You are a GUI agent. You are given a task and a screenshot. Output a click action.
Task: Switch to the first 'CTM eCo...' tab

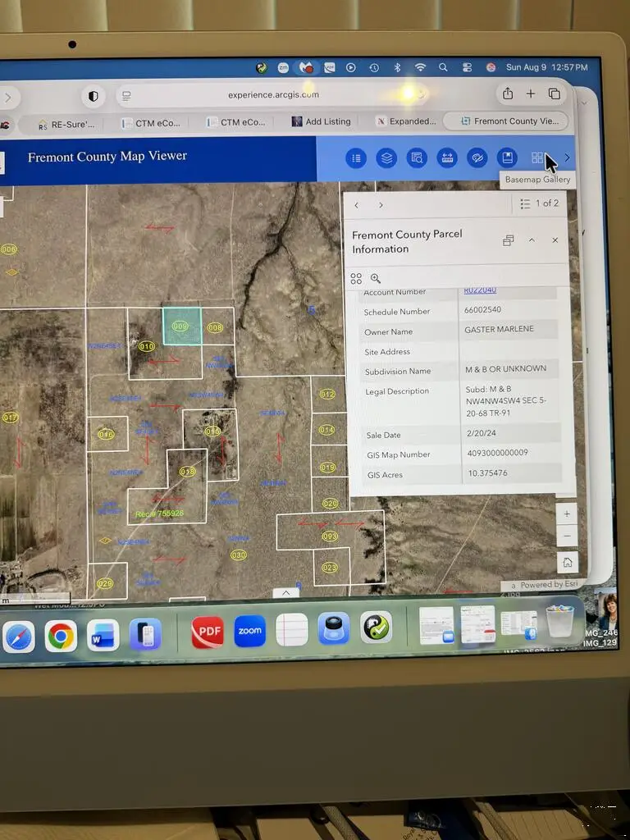pyautogui.click(x=151, y=123)
